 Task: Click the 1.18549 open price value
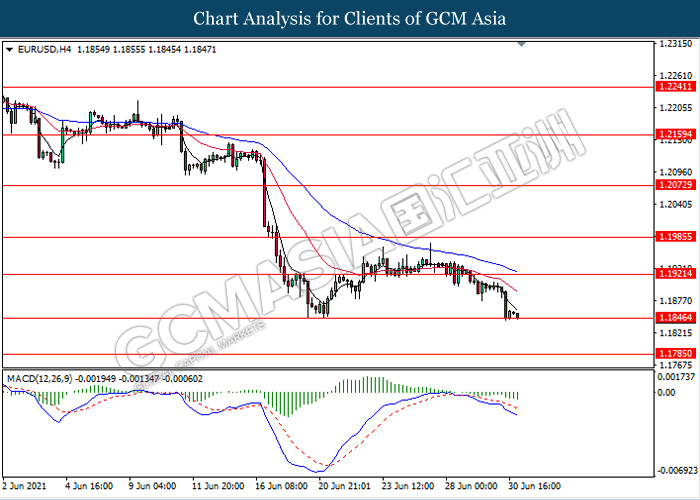(93, 50)
